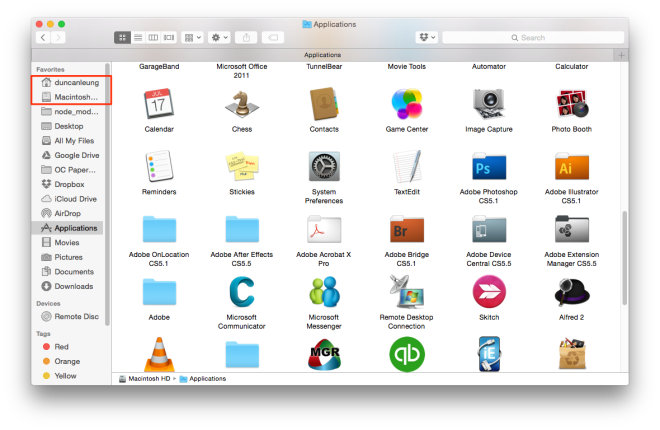This screenshot has width=660, height=430.
Task: Go to Downloads in sidebar
Action: click(68, 287)
